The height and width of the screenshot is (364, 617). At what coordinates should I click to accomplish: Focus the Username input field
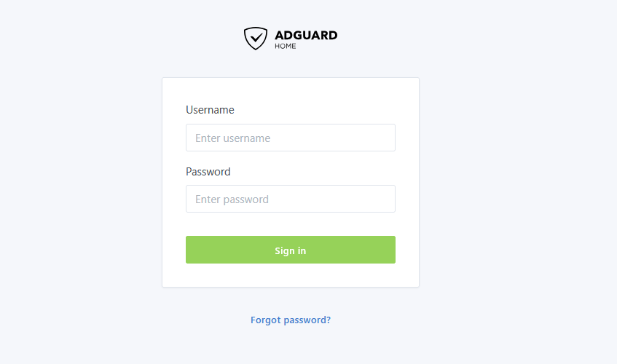[291, 138]
